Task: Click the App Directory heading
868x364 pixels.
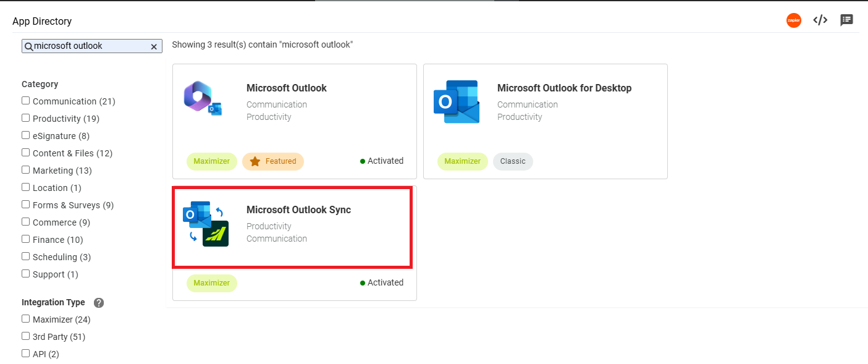Action: click(42, 21)
